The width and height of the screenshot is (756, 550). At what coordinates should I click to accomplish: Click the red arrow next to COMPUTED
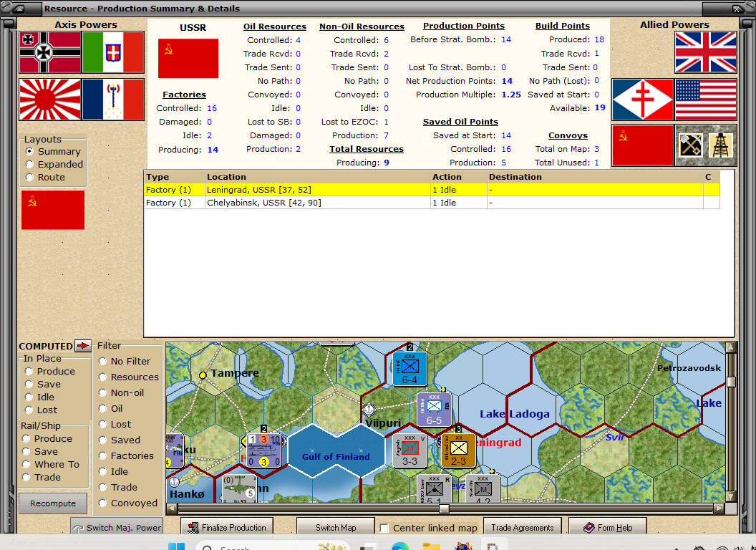coord(83,345)
